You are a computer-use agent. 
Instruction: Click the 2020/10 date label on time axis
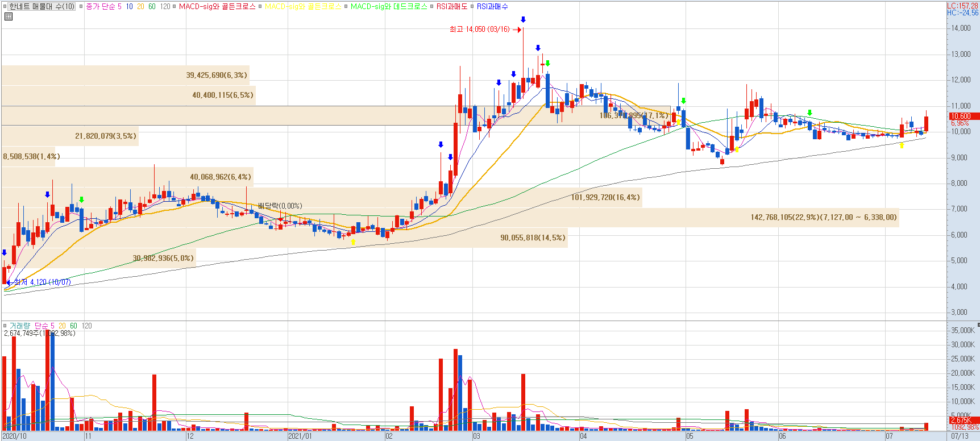tap(14, 436)
